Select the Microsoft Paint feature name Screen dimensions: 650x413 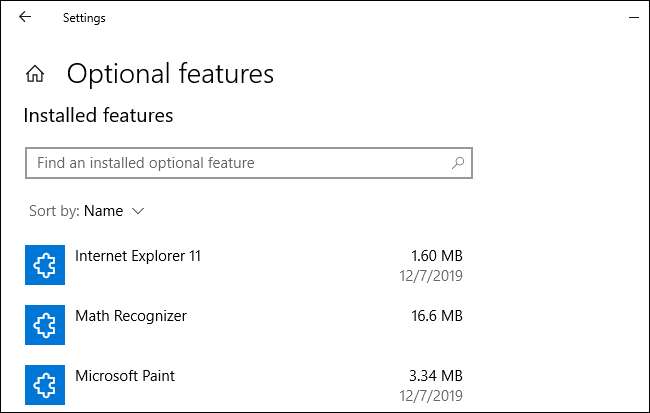click(x=125, y=376)
